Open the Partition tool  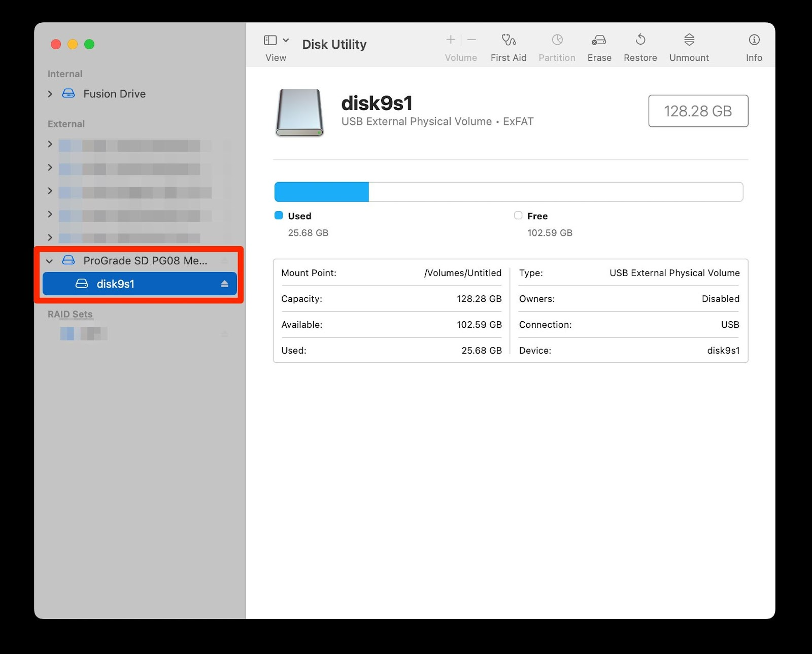click(557, 46)
